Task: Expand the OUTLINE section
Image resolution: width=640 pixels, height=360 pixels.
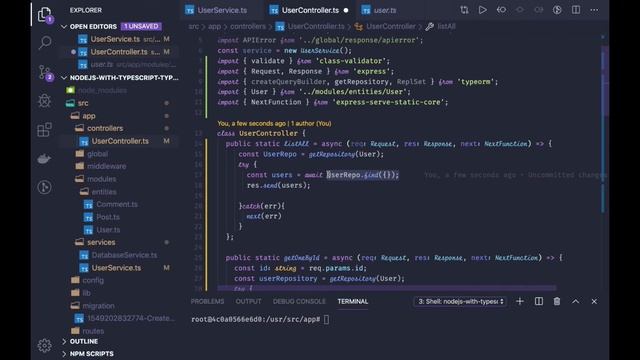Action: coord(83,341)
